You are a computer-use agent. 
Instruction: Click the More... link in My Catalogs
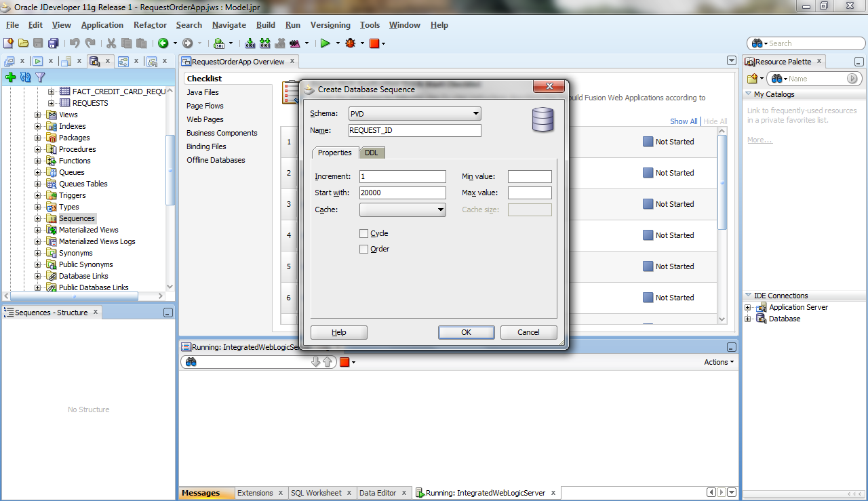coord(759,140)
